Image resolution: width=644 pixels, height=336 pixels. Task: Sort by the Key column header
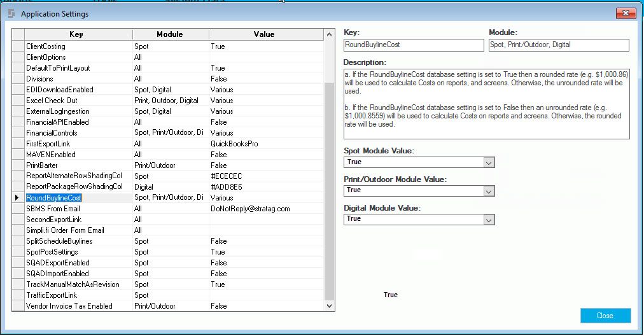76,34
